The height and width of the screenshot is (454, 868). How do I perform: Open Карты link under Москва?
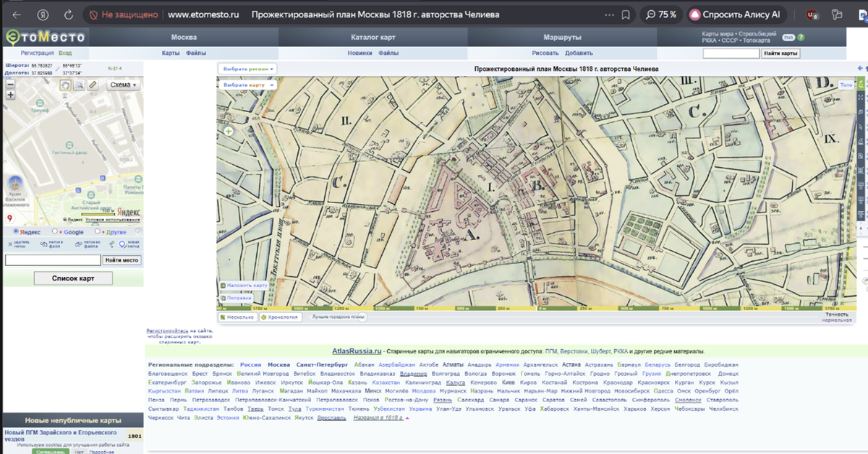tap(171, 53)
